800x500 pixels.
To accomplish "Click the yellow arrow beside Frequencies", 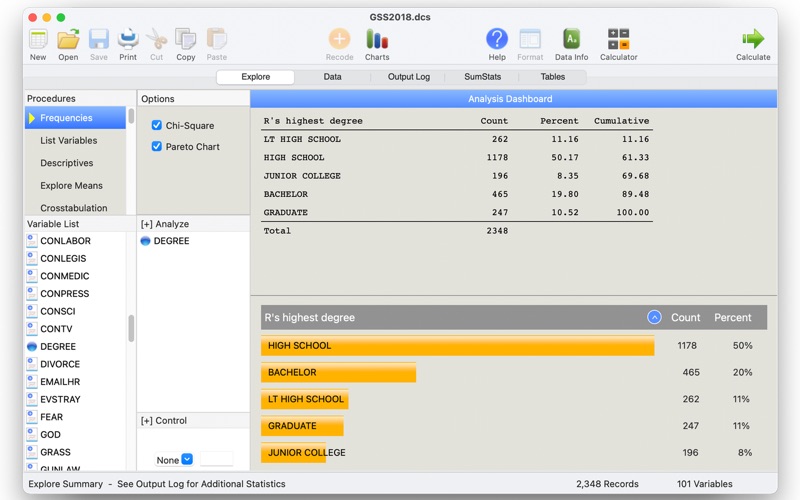I will [x=32, y=118].
